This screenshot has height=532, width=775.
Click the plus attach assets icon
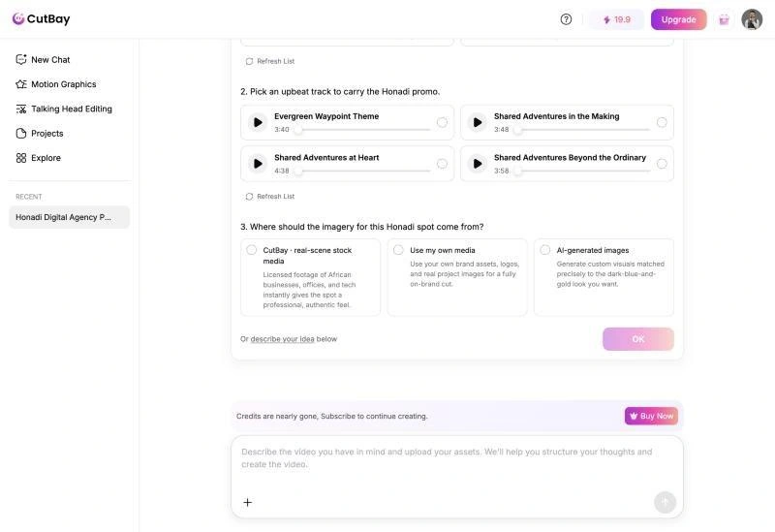[248, 502]
